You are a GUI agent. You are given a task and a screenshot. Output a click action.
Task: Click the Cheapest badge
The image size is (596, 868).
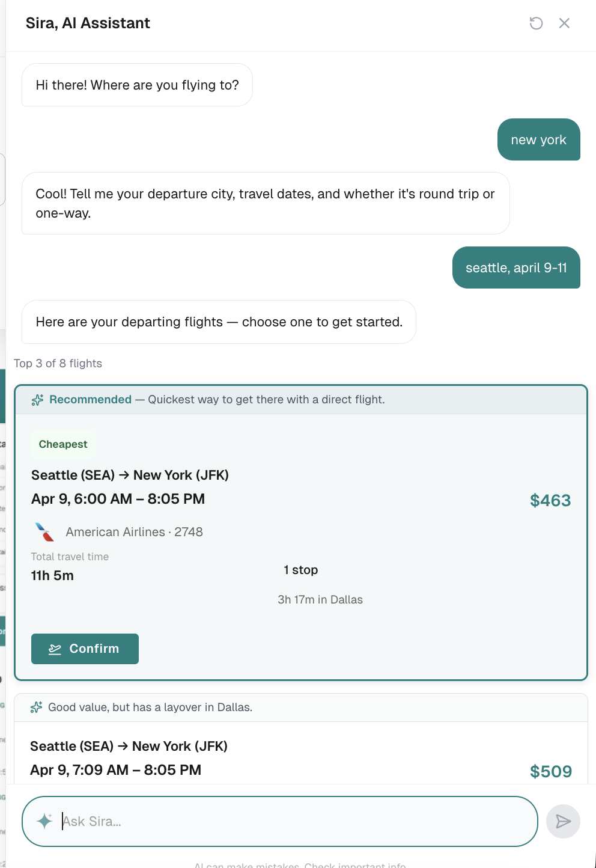point(63,444)
